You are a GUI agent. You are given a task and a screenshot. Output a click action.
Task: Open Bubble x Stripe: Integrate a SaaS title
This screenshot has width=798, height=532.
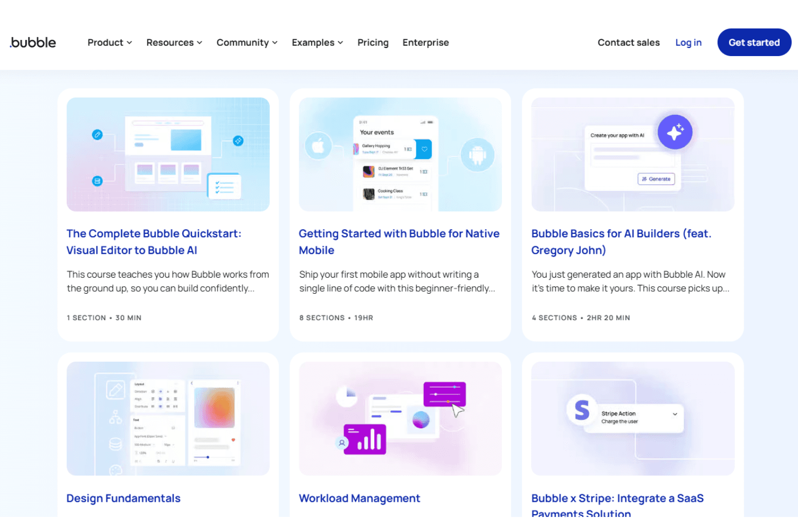[617, 505]
